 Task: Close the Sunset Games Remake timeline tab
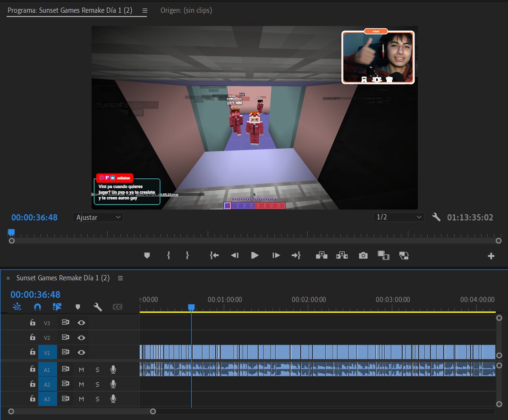point(8,278)
